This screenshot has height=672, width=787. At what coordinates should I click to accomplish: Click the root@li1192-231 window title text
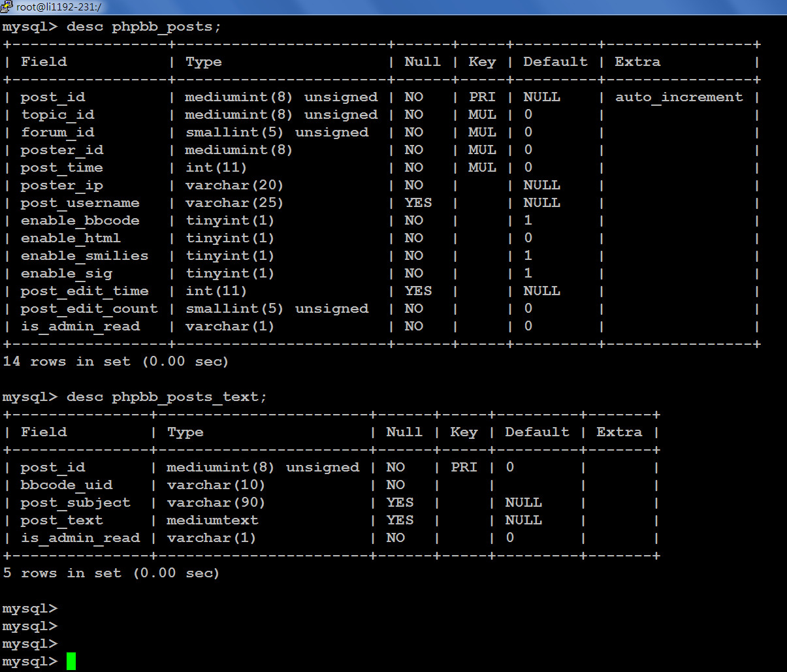tap(59, 7)
